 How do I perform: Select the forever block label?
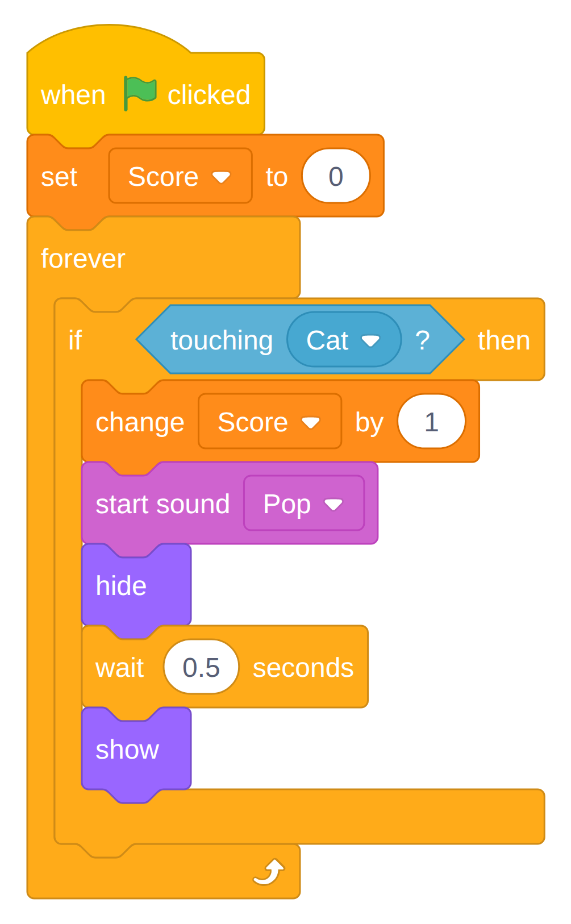coord(83,259)
